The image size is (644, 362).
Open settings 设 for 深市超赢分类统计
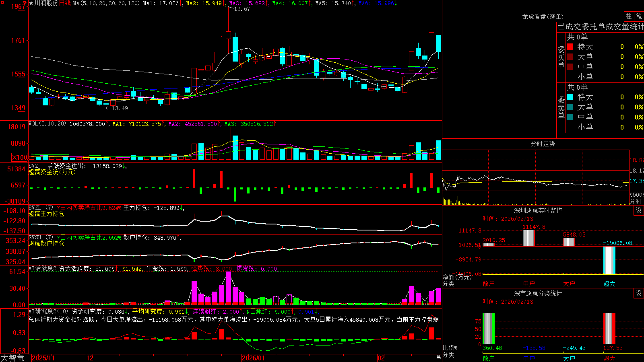click(639, 293)
